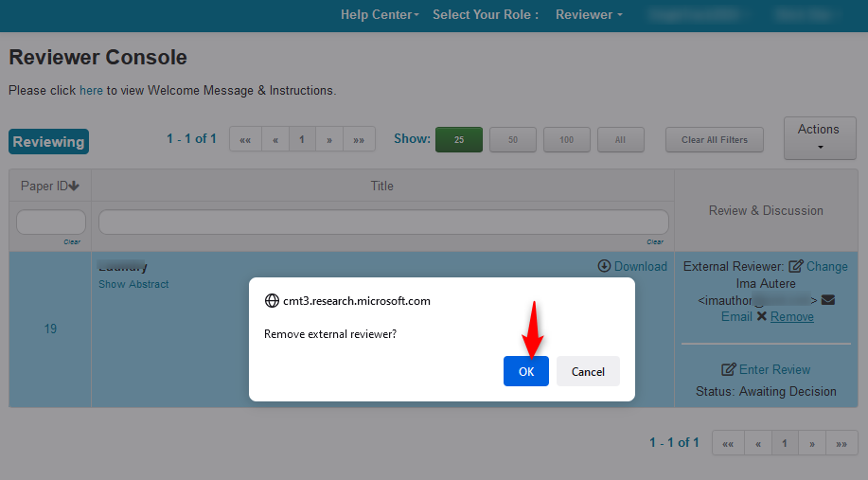Show Abstract for paper 19
Screen dimensions: 868x480
pyautogui.click(x=133, y=284)
